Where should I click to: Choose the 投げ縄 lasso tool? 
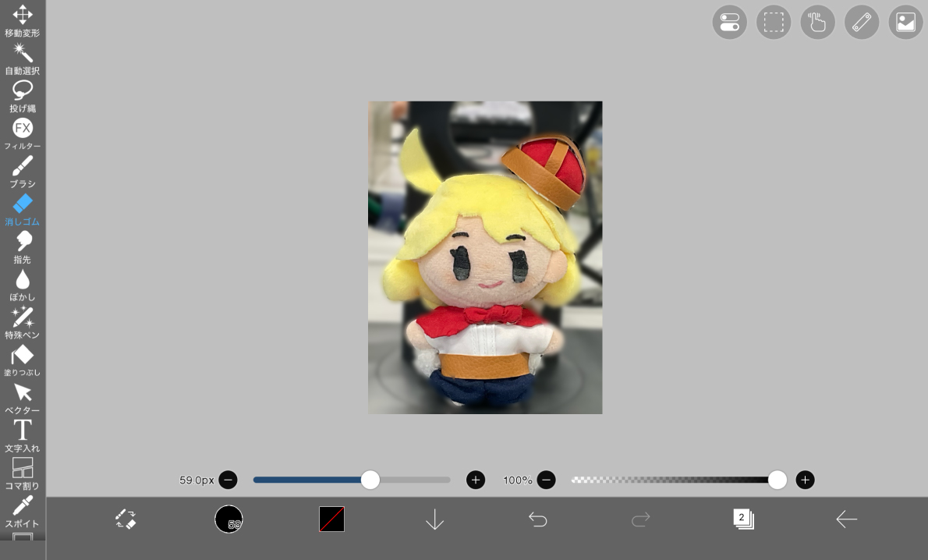pos(23,95)
